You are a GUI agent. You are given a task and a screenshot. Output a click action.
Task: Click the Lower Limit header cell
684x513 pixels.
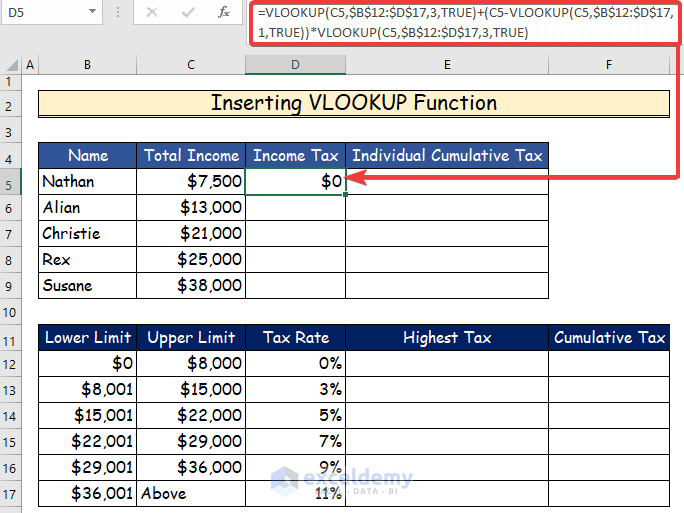tap(87, 338)
